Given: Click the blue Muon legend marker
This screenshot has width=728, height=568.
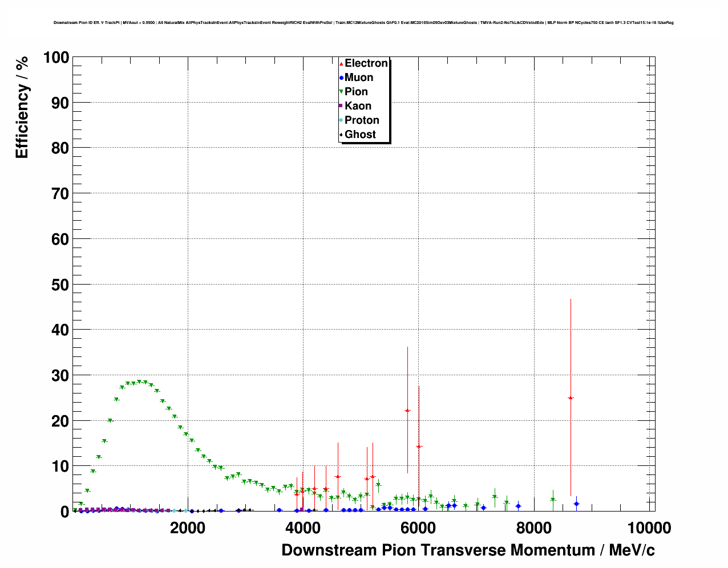Looking at the screenshot, I should pyautogui.click(x=341, y=78).
